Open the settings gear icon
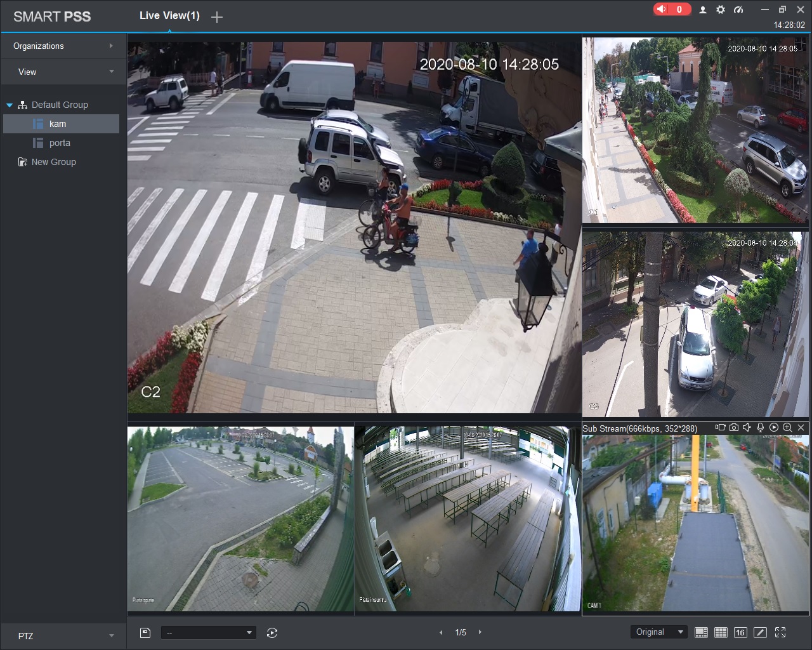Screen dimensions: 812x650 (721, 10)
